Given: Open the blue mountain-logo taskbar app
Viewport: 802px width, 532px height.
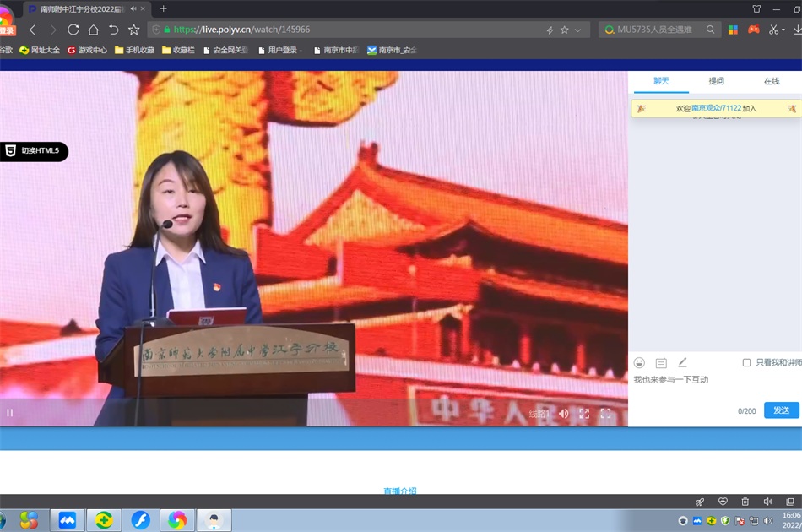Looking at the screenshot, I should pos(67,520).
